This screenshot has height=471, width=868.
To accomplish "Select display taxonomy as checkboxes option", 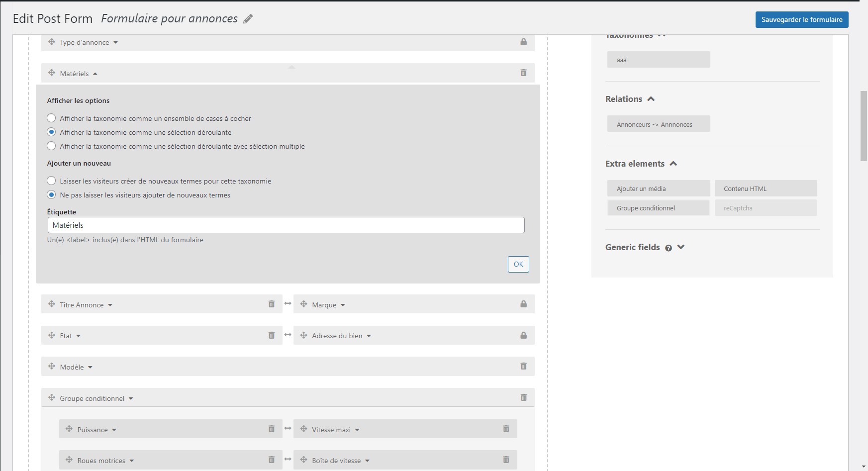I will (x=51, y=118).
